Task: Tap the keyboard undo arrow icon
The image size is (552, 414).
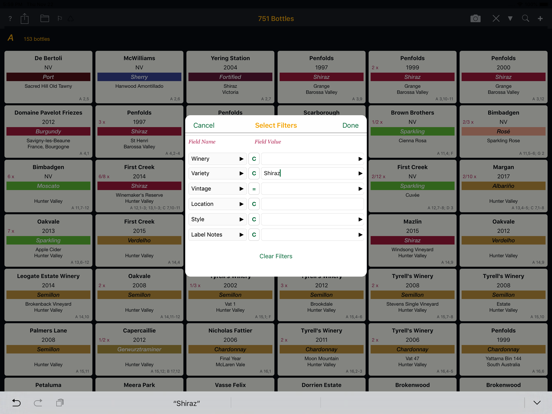Action: (16, 403)
